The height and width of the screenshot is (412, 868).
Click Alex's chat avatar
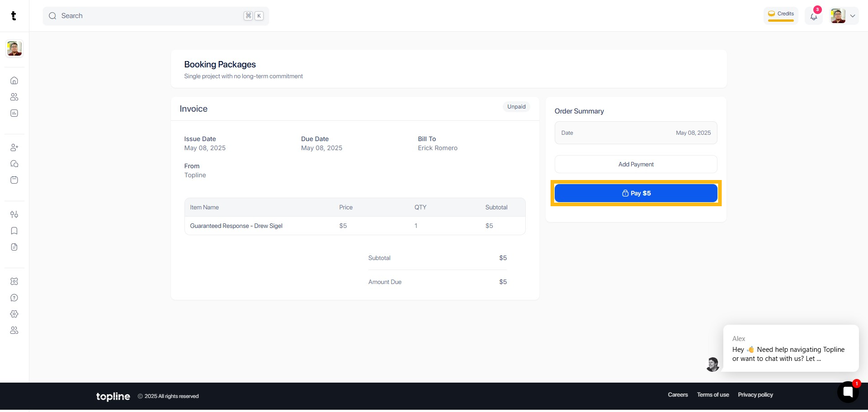coord(713,364)
